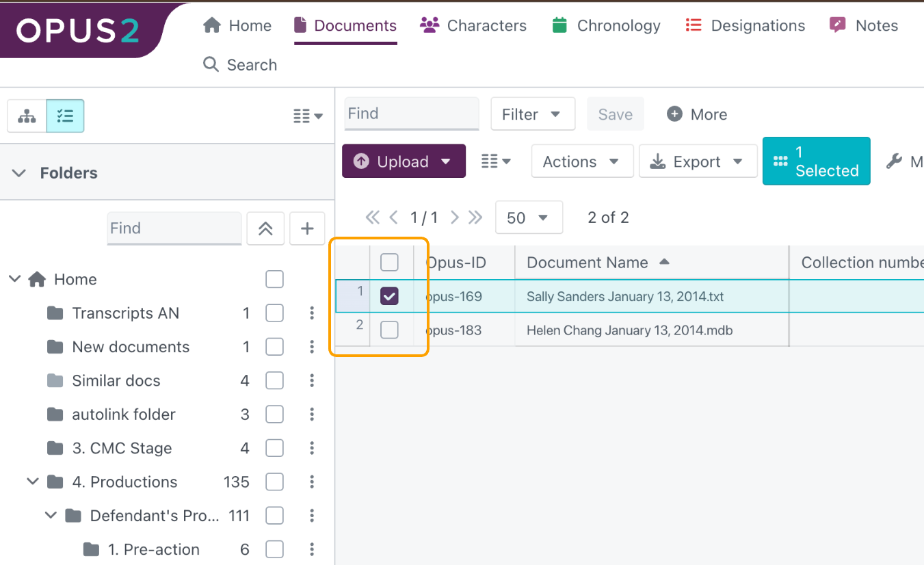924x565 pixels.
Task: Tick the Similar docs checkbox
Action: click(274, 380)
